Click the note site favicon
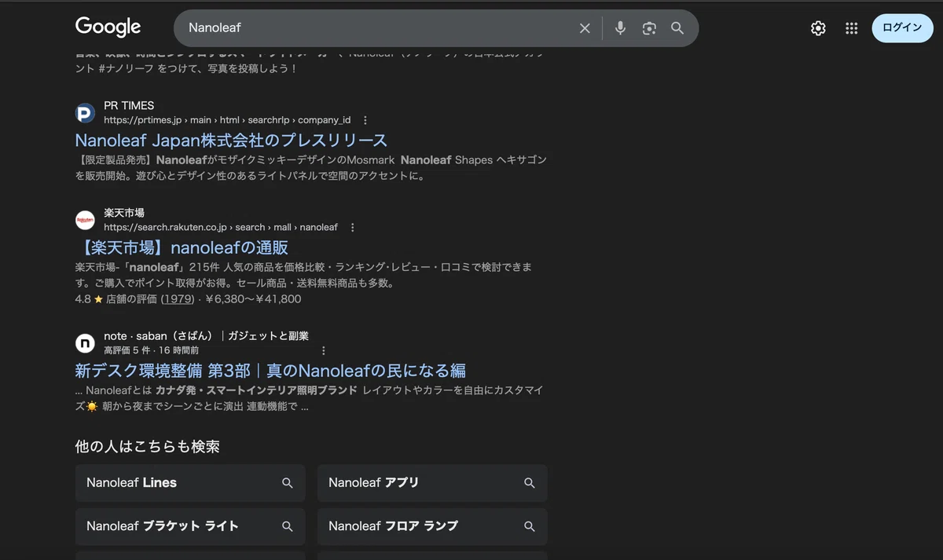Image resolution: width=943 pixels, height=560 pixels. click(85, 343)
